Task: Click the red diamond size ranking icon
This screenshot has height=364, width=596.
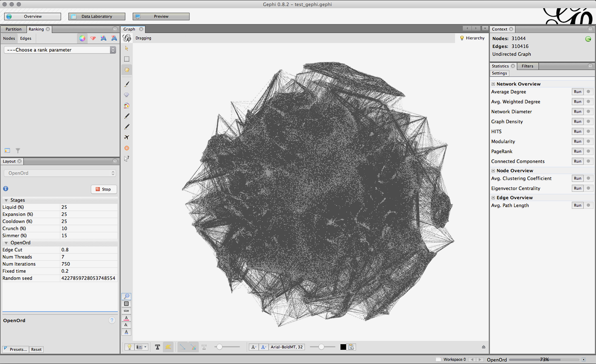Action: click(93, 38)
